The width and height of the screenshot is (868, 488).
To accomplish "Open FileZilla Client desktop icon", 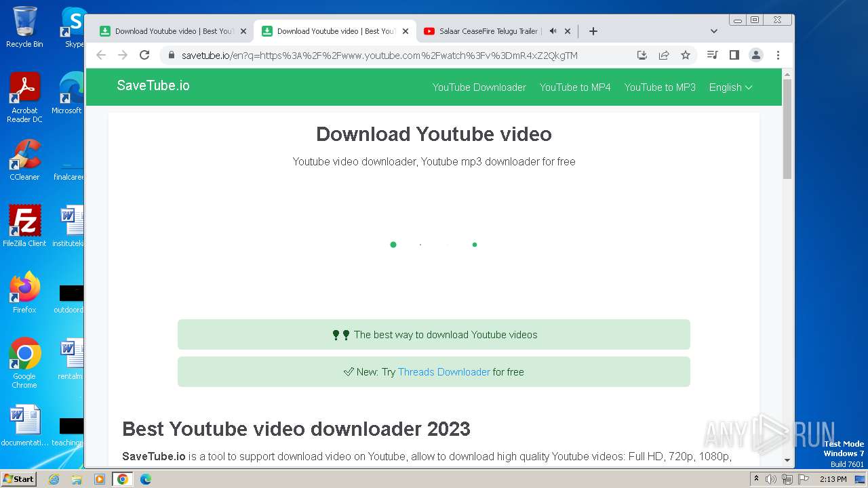I will point(24,226).
